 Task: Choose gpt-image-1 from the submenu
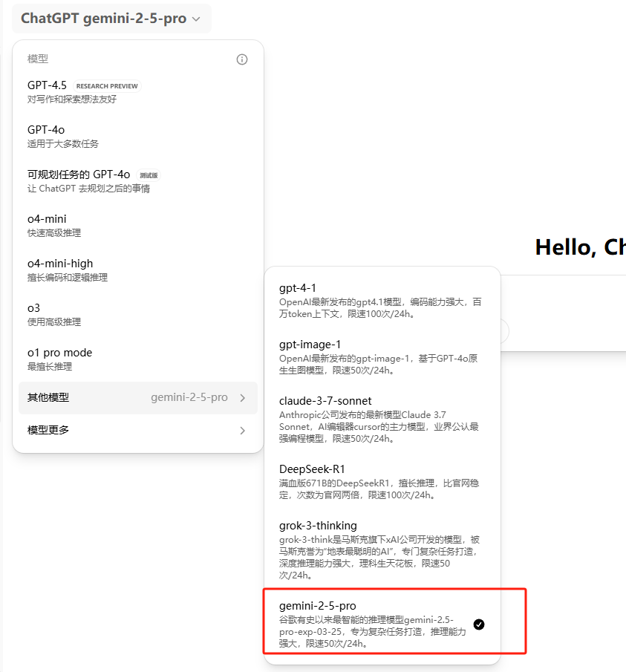click(x=382, y=357)
